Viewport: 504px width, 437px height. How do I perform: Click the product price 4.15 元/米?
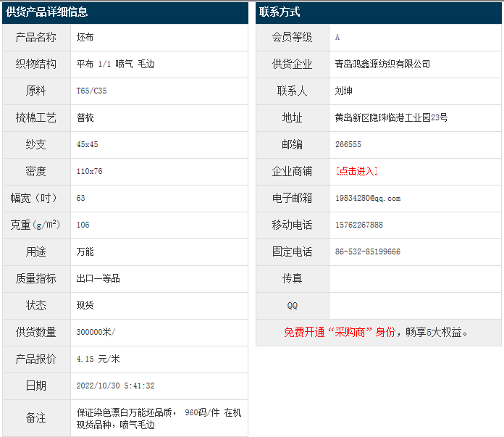coord(98,359)
